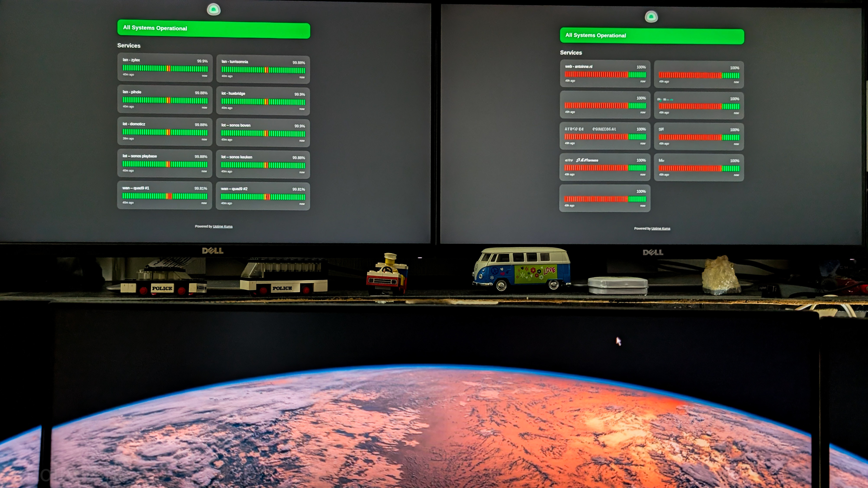Click the heartbeat bar of lan - zylex
Viewport: 868px width, 488px height.
click(x=165, y=68)
